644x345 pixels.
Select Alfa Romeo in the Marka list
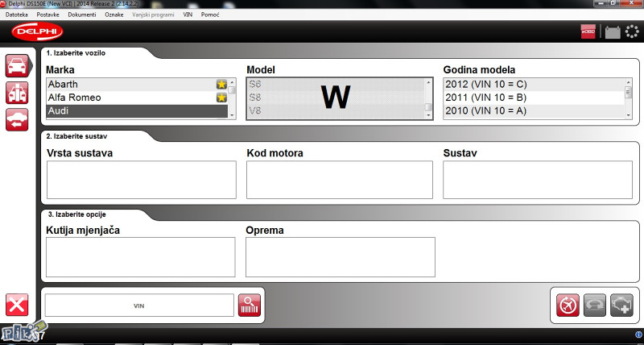coord(137,98)
